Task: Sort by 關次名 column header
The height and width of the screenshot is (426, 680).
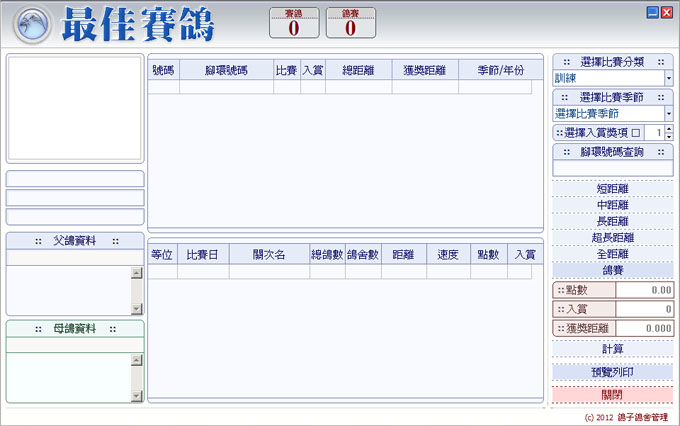Action: tap(269, 255)
